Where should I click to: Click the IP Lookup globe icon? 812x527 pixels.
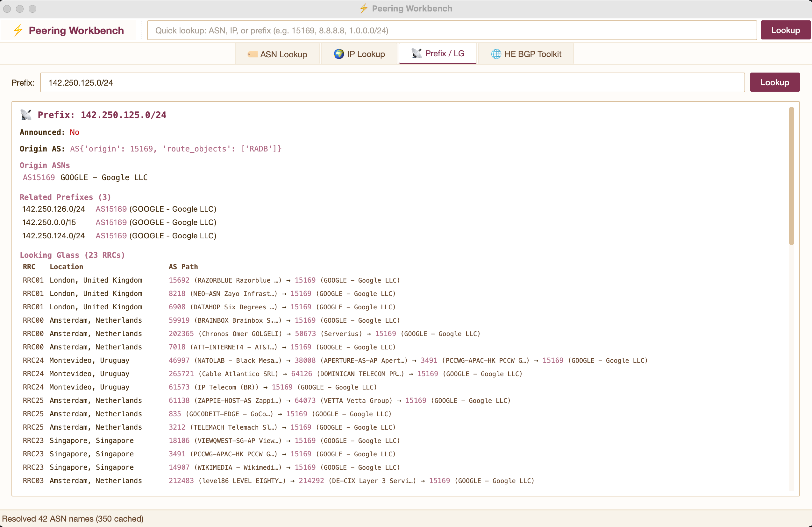point(339,54)
